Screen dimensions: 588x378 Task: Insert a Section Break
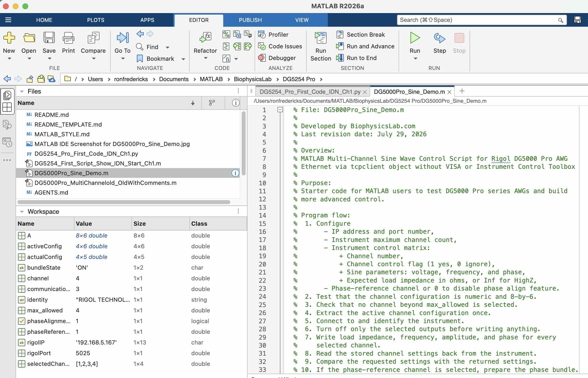(x=360, y=34)
